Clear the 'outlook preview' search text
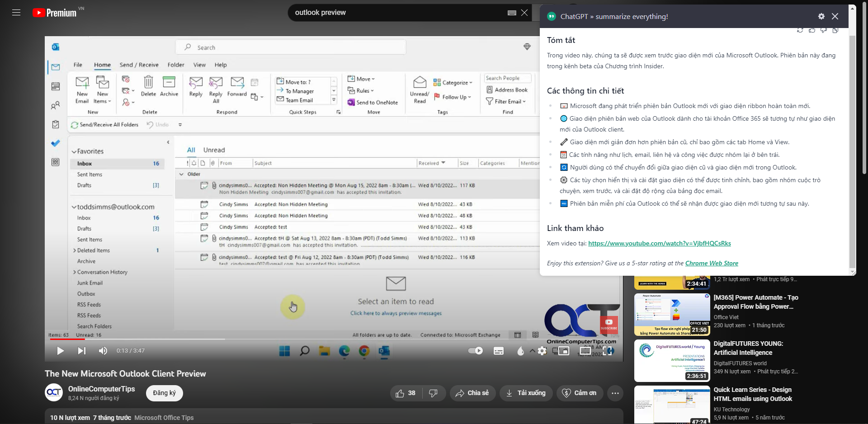The image size is (868, 424). click(524, 13)
